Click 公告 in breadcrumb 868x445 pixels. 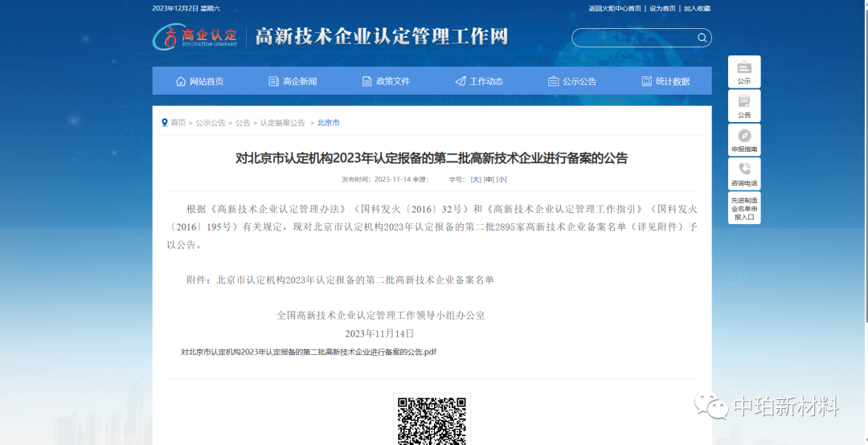point(243,123)
